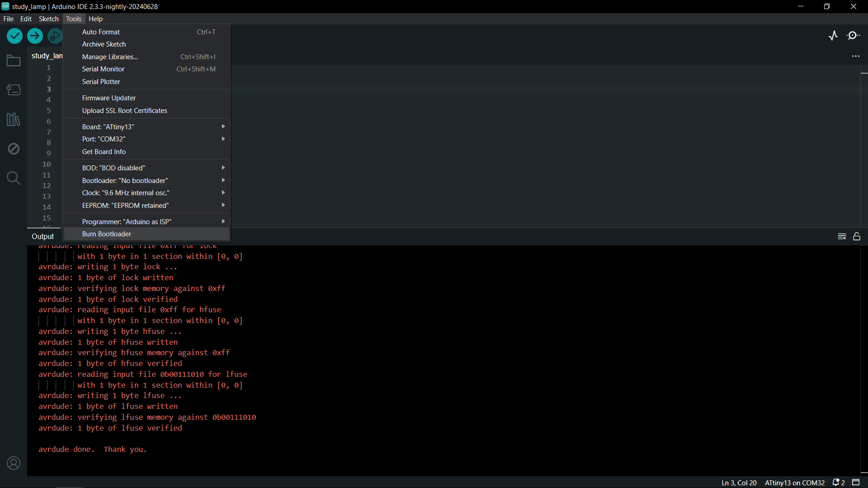Click the Verify/Compile button (checkmark icon)

[14, 36]
